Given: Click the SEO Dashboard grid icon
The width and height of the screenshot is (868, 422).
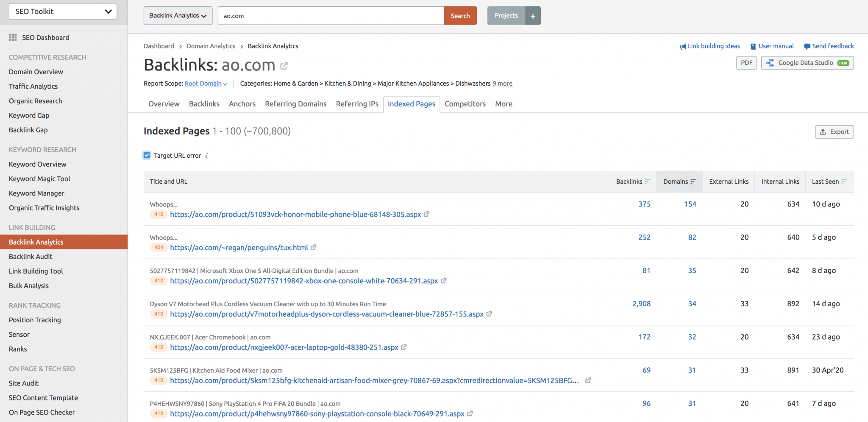Looking at the screenshot, I should pos(13,37).
